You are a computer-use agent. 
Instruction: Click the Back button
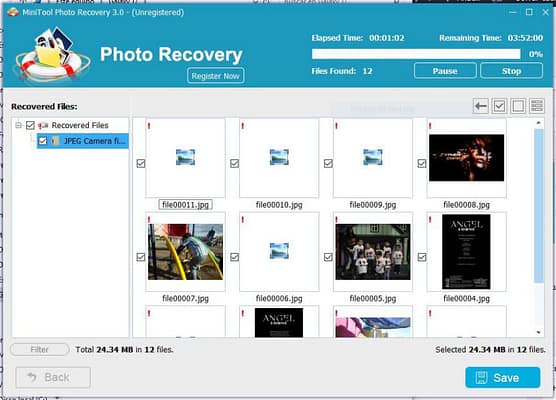pyautogui.click(x=53, y=377)
